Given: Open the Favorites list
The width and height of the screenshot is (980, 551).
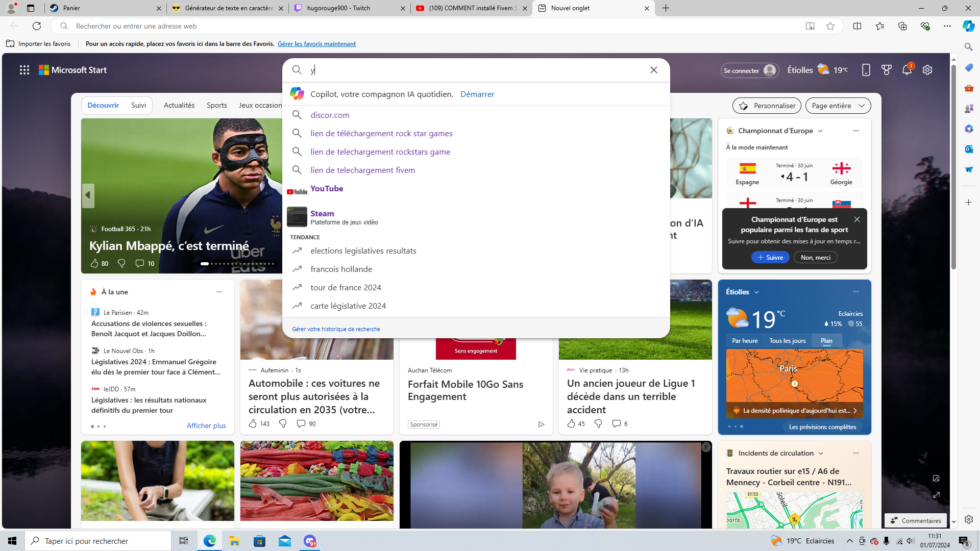Looking at the screenshot, I should 880,26.
